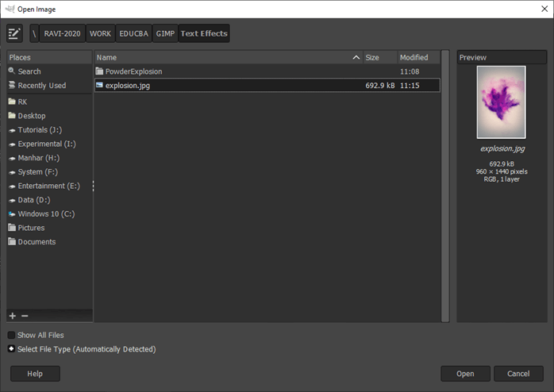Go to the EDUCBA path segment
The image size is (554, 392).
click(133, 33)
